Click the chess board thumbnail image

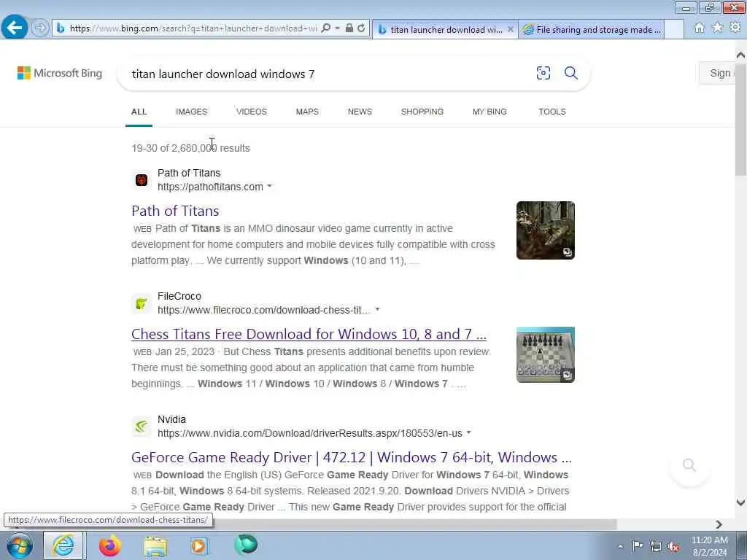546,355
